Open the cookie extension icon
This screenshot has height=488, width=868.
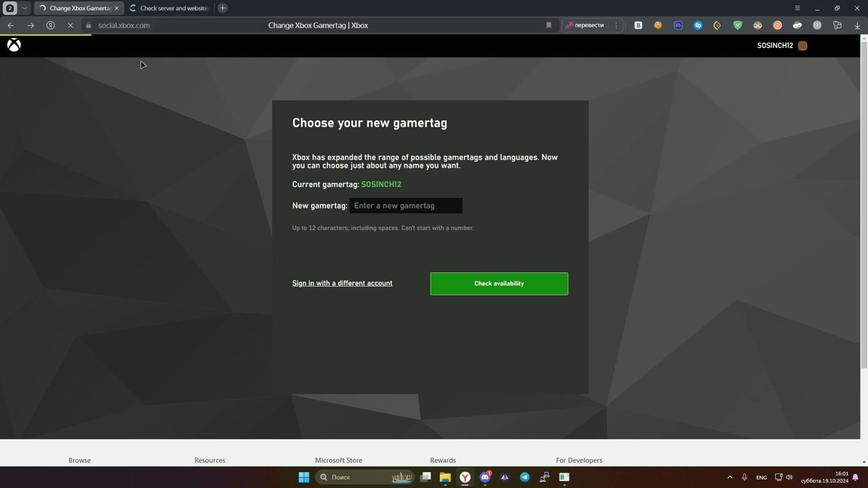[658, 25]
